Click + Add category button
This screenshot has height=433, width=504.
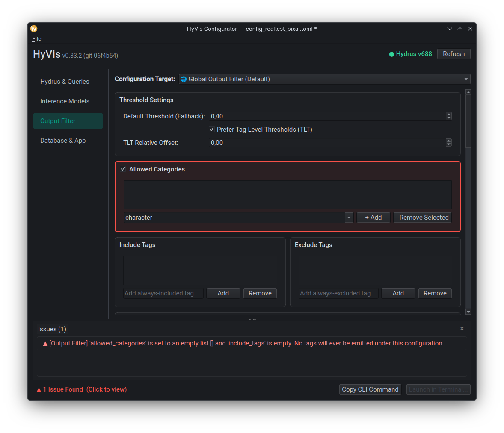(373, 218)
